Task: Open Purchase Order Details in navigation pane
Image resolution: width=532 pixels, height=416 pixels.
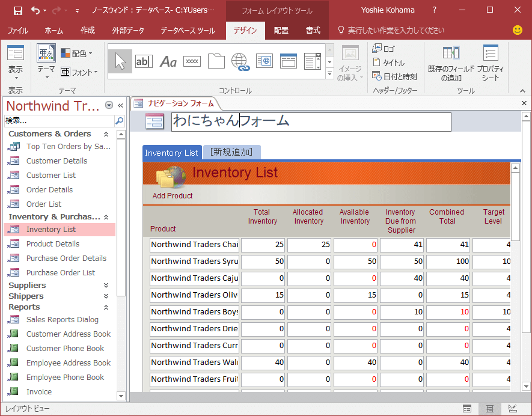Action: [66, 258]
